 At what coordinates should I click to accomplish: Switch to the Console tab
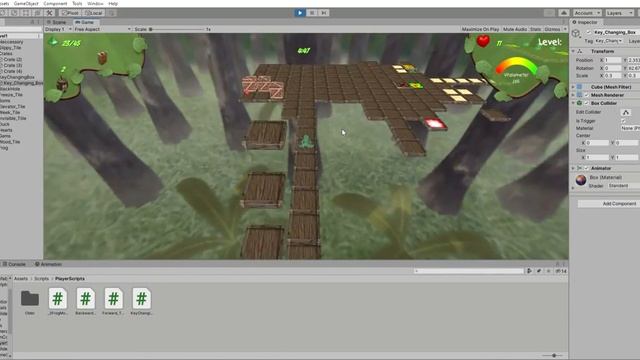coord(16,264)
